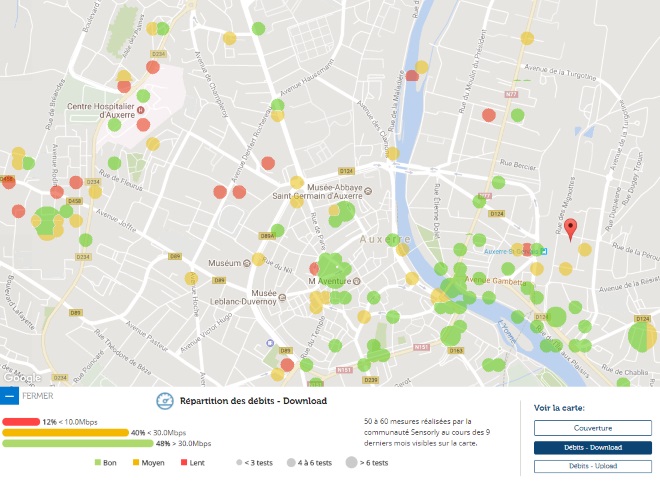
Task: Select the Musée Leblanc-Duvernoy map icon
Action: (250, 281)
